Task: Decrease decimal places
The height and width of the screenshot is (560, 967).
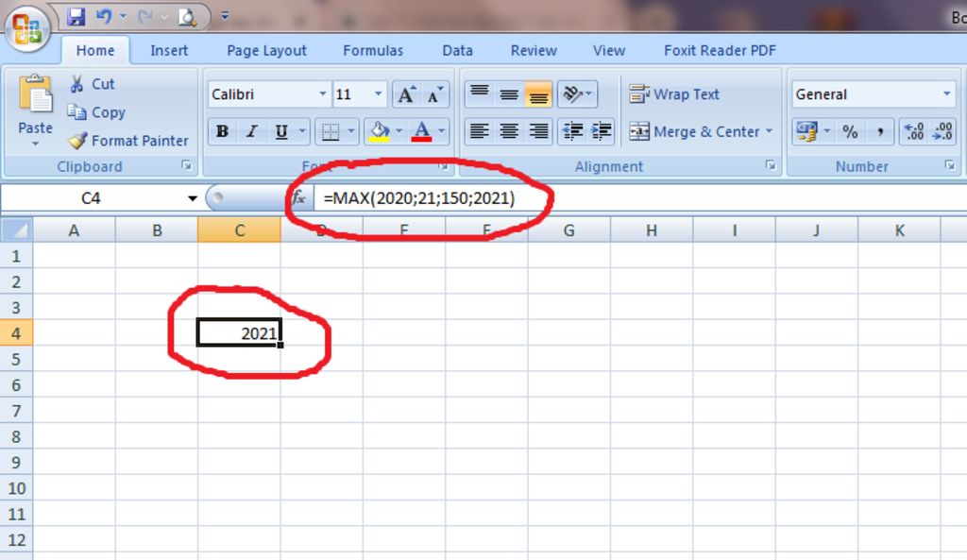Action: pos(942,131)
